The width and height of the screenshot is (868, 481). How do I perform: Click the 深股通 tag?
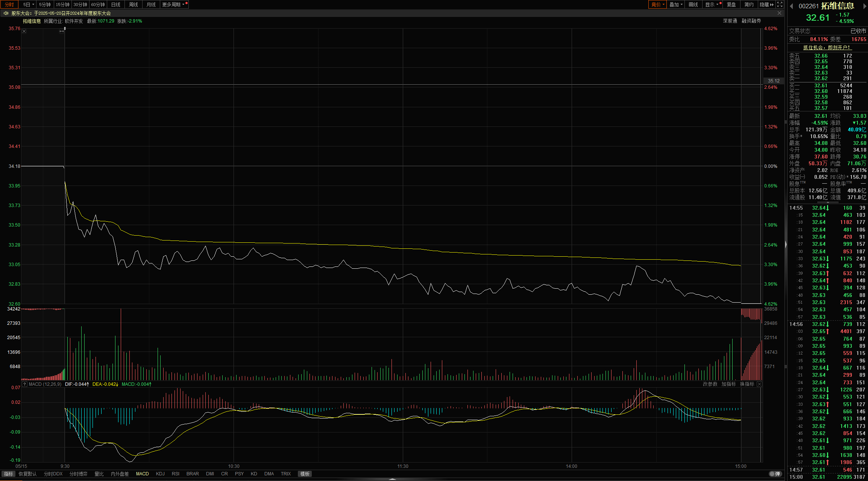click(730, 21)
